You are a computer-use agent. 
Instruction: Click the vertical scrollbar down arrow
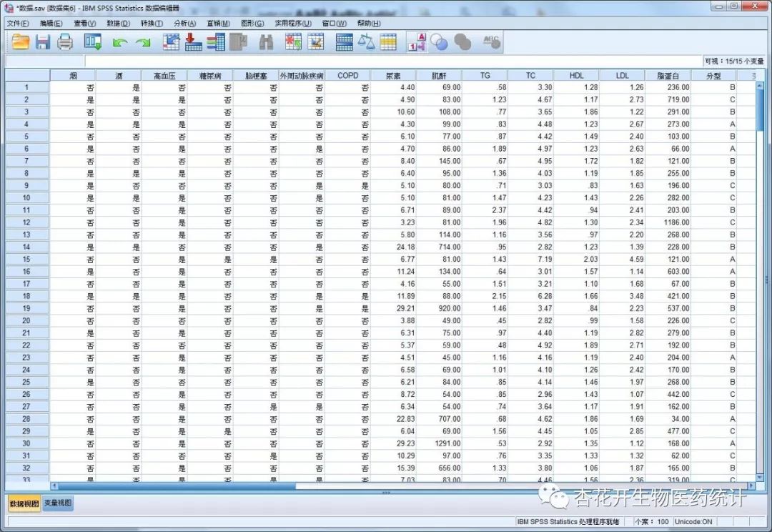(x=761, y=476)
